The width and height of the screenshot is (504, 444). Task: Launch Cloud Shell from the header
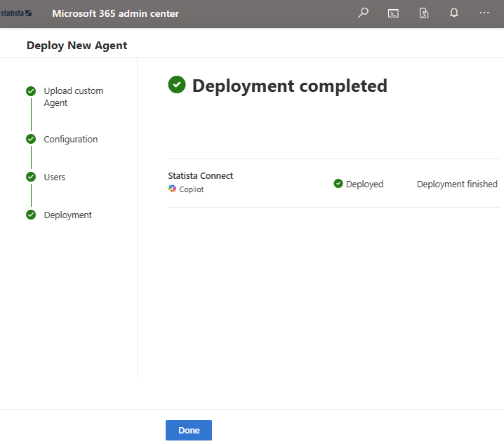pyautogui.click(x=393, y=13)
